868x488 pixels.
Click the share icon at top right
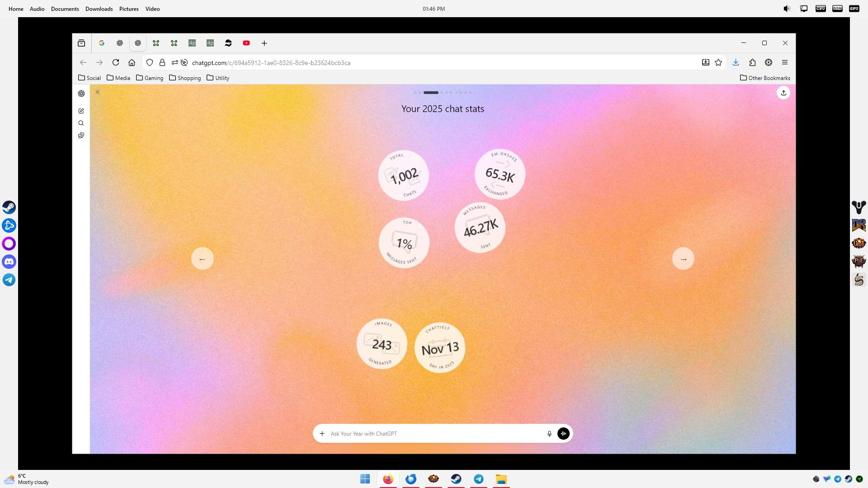tap(783, 93)
